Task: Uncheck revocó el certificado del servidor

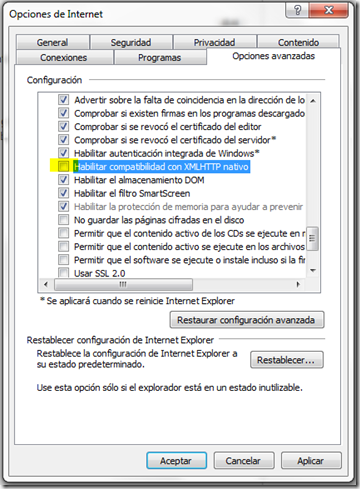Action: tap(63, 140)
